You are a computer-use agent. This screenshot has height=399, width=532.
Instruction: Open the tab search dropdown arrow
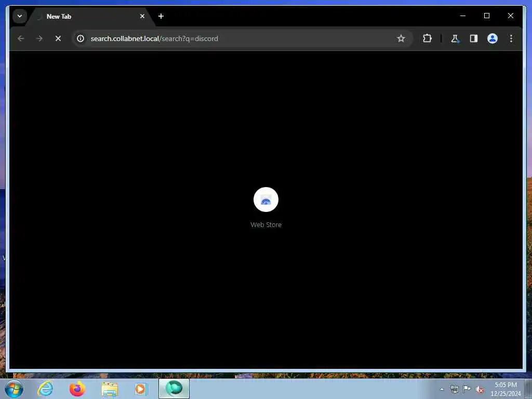click(20, 16)
